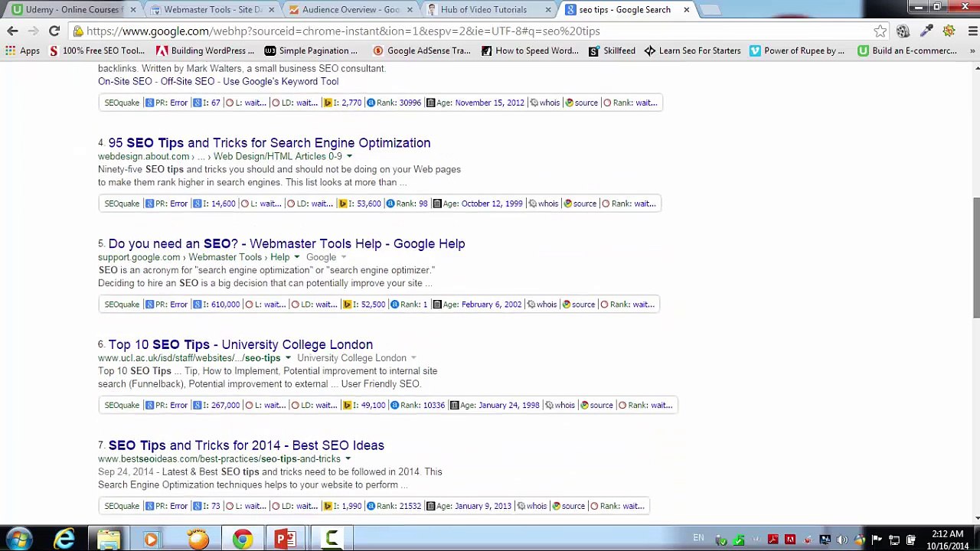Open Google Chrome from the taskbar
This screenshot has height=551, width=980.
tap(243, 540)
